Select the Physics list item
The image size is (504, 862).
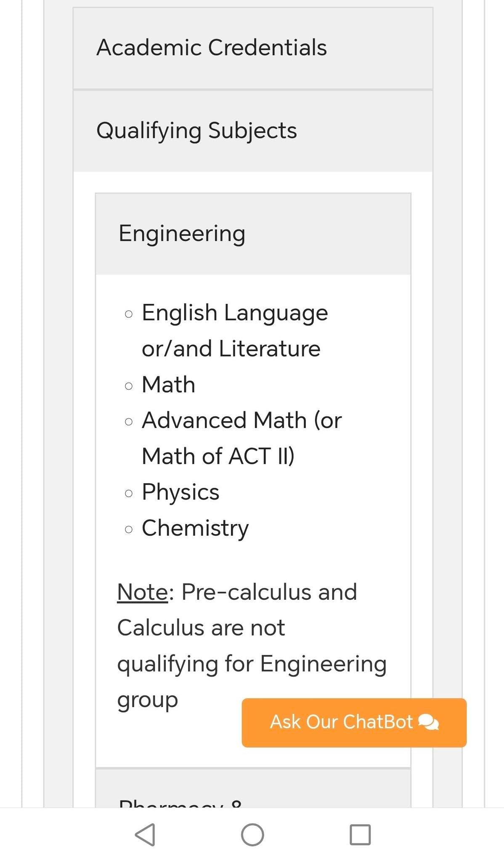point(180,492)
